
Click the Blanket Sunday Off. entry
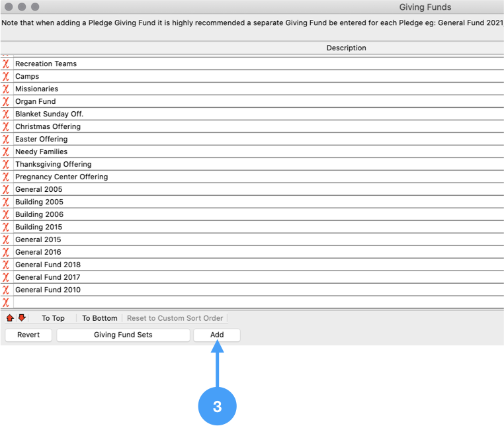[49, 114]
